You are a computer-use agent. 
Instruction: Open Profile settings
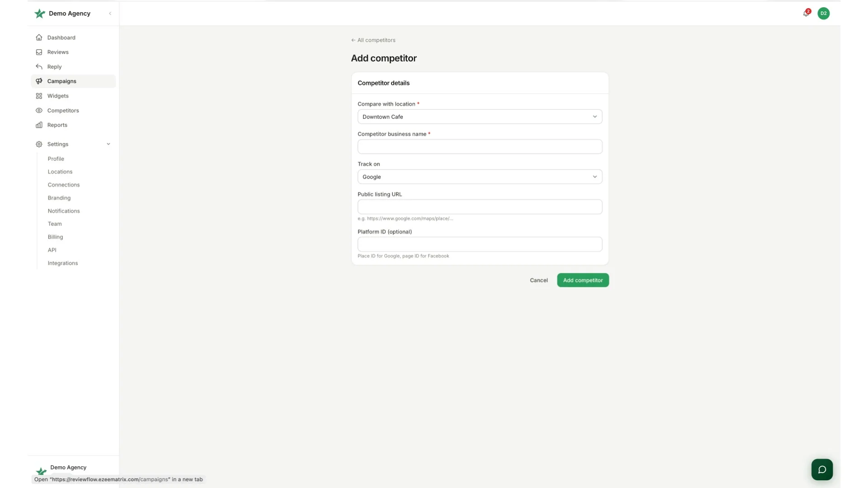click(56, 159)
